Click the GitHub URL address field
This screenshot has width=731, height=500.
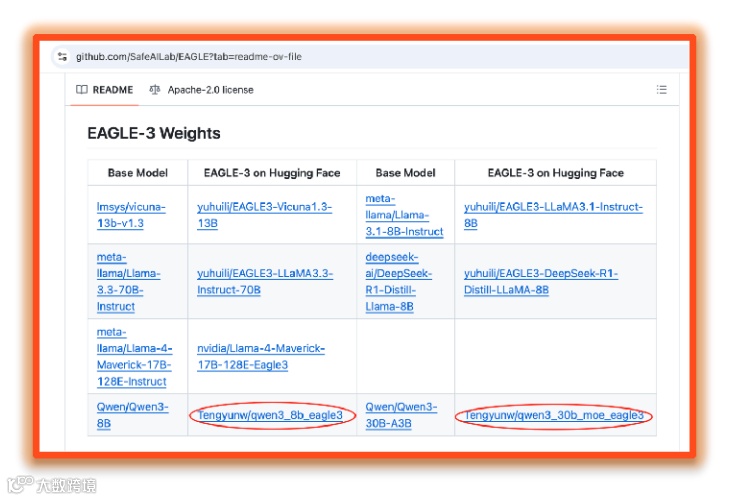(370, 57)
